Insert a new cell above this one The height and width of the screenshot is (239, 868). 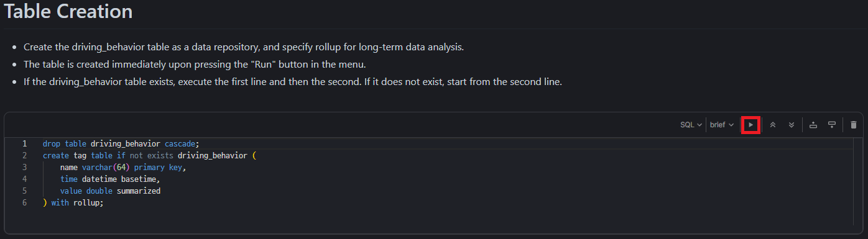(813, 125)
